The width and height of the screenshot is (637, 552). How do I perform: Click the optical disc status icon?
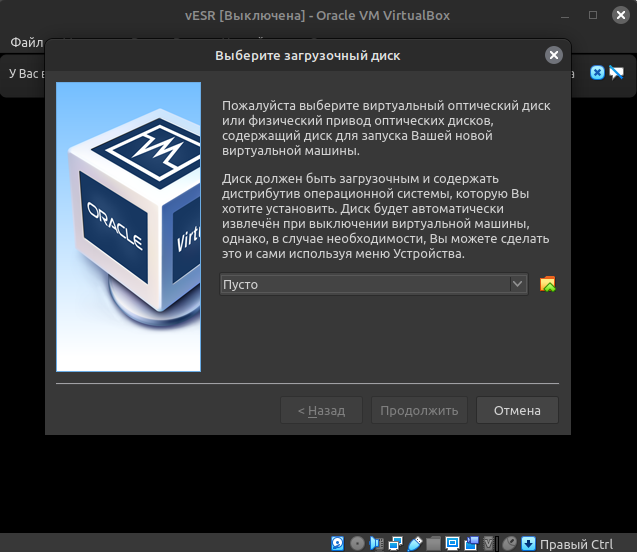(357, 543)
